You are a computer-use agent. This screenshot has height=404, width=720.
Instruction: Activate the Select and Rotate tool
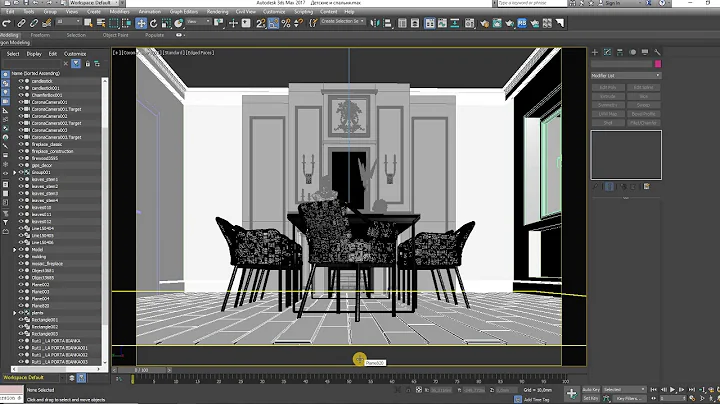tap(153, 23)
